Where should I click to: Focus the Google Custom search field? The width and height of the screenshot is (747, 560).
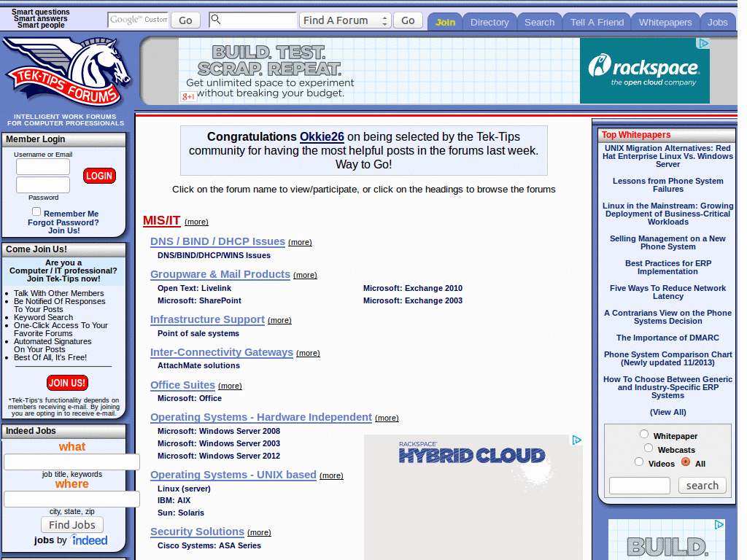[x=138, y=20]
